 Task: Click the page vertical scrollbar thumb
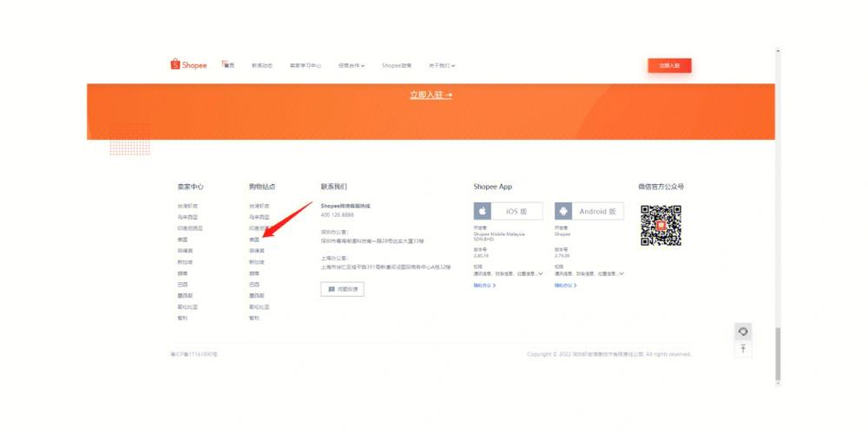click(x=777, y=354)
